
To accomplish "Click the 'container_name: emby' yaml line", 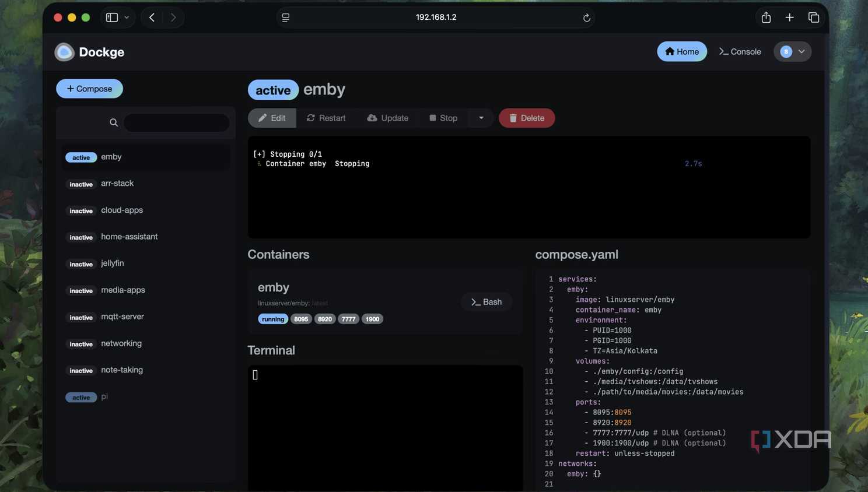I will (618, 310).
